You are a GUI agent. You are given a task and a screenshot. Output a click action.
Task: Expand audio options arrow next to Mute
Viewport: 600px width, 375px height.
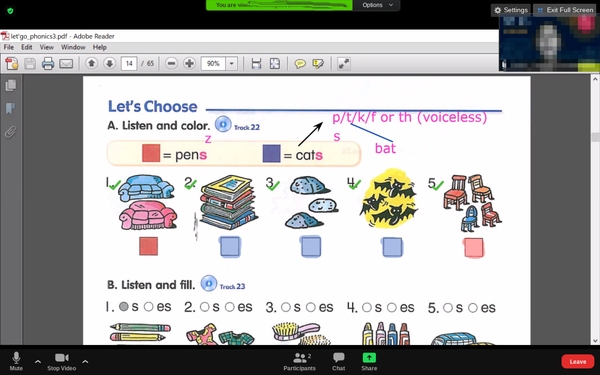coord(38,361)
